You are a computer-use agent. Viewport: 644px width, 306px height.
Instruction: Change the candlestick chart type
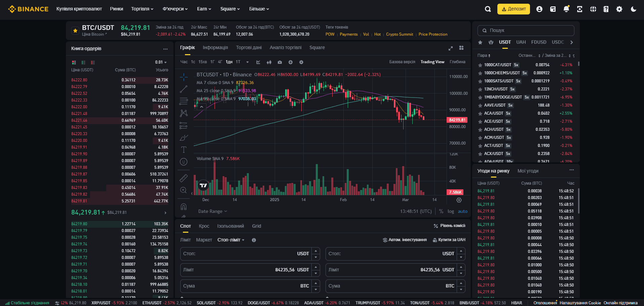[269, 62]
